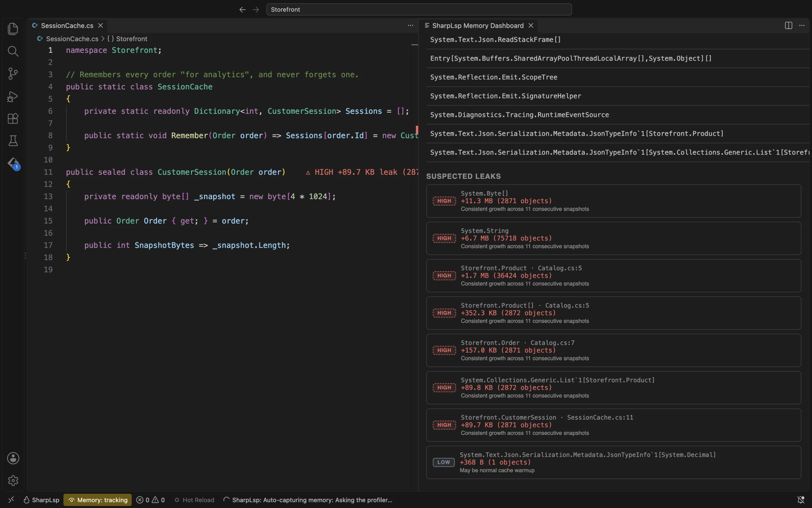This screenshot has height=508, width=812.
Task: Open the Storefront.Order Catalog.cs:7 leak card
Action: coord(613,350)
